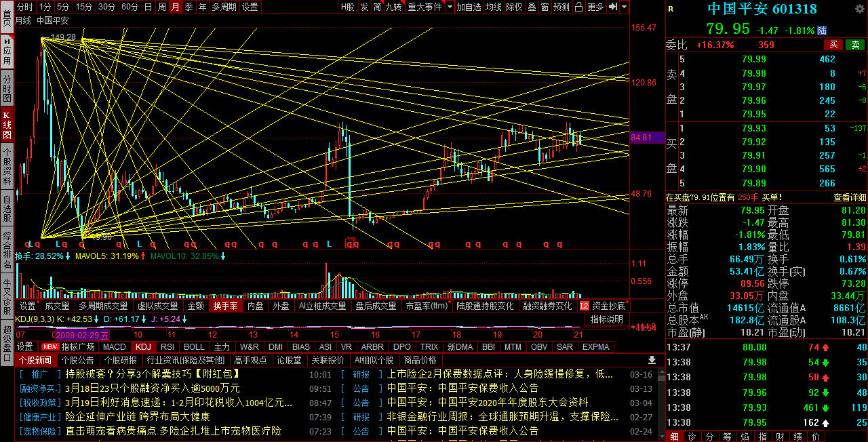Select the 筹 tab below trade ticks

click(727, 436)
